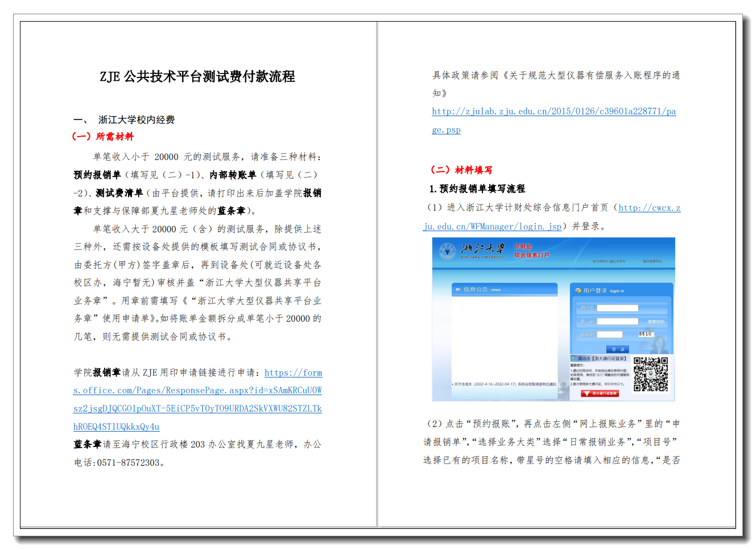Click the Zhejiang University circular emblem logo
The height and width of the screenshot is (550, 756).
coord(448,251)
